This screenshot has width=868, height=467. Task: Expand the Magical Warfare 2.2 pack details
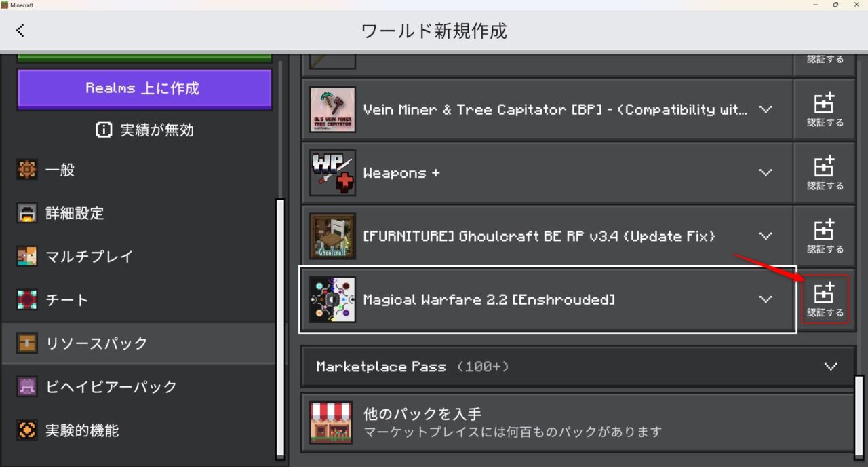766,299
